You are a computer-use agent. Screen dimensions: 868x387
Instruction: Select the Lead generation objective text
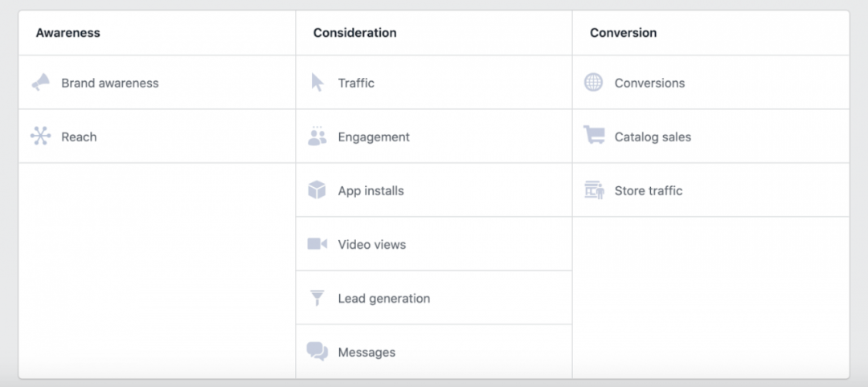coord(383,298)
